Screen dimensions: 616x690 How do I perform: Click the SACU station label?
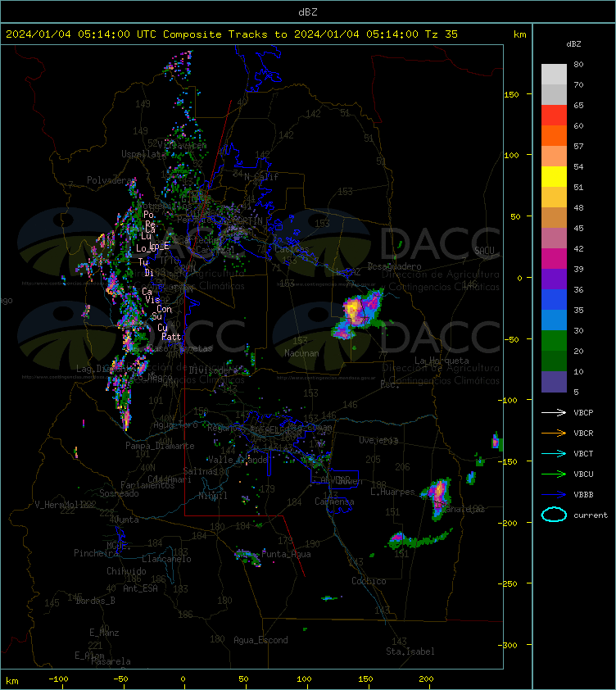[484, 251]
